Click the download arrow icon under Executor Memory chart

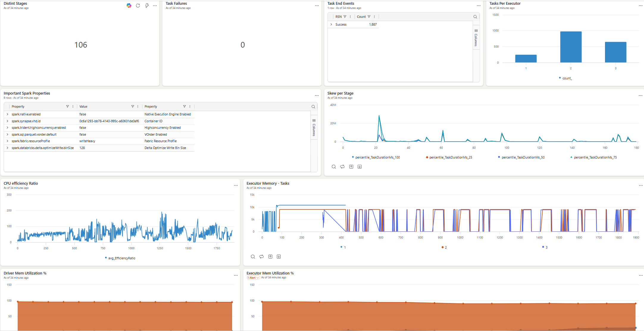[279, 257]
